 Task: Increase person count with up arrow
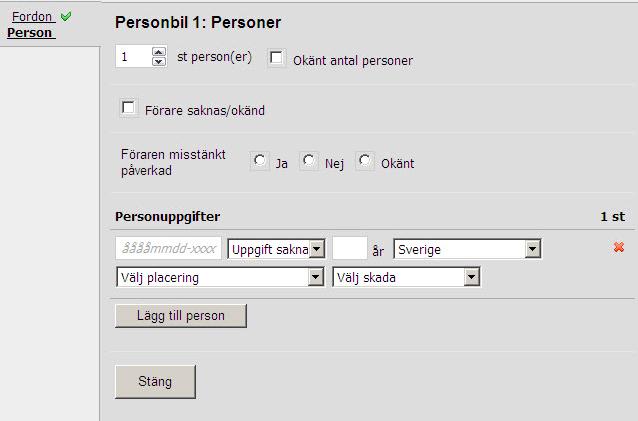159,52
